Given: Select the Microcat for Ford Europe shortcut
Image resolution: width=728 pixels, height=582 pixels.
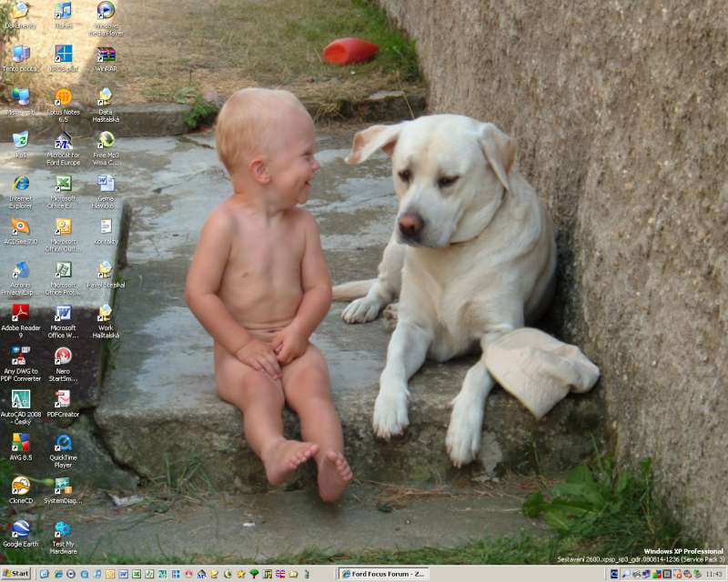Looking at the screenshot, I should tap(63, 141).
